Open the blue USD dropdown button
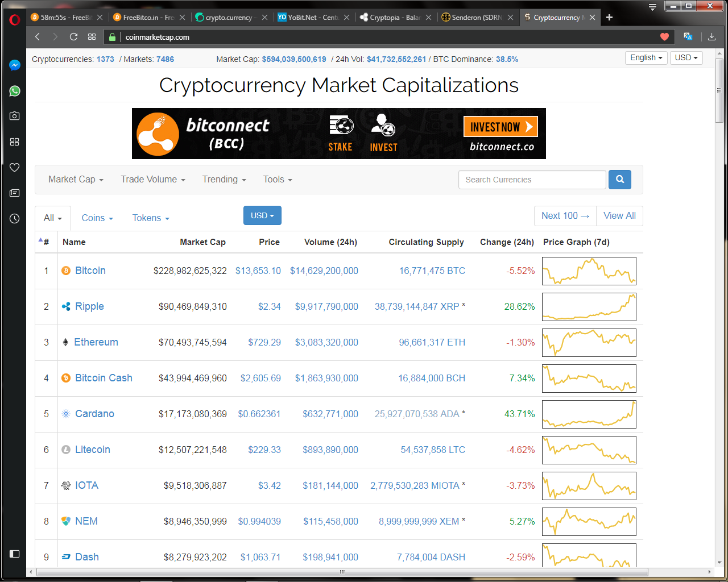Screen dimensions: 728x582 click(262, 216)
